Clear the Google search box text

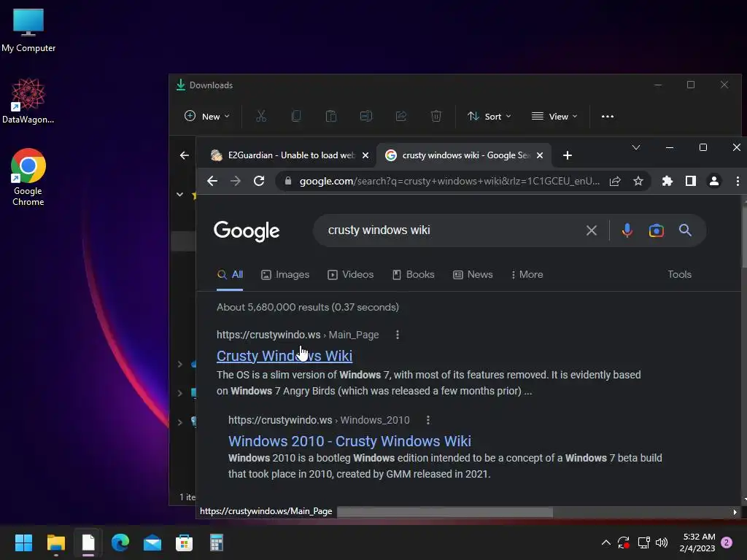pyautogui.click(x=591, y=230)
